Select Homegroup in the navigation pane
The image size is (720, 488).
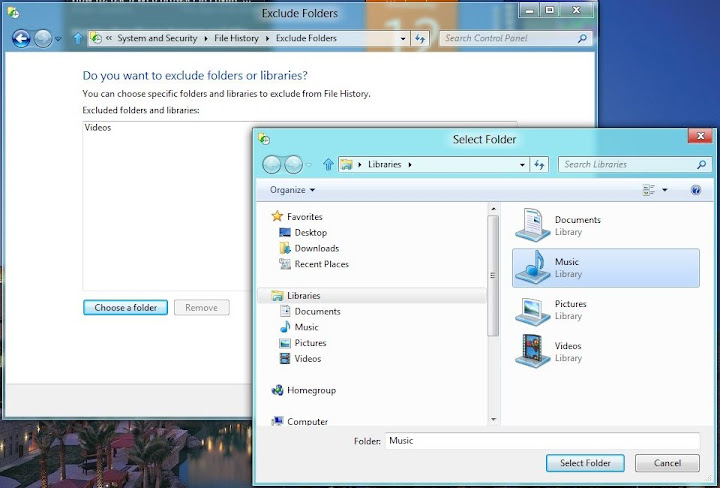pos(304,390)
